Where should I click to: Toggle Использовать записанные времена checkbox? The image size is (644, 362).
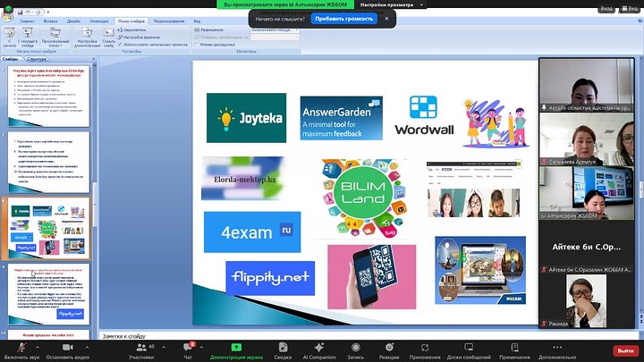click(121, 45)
